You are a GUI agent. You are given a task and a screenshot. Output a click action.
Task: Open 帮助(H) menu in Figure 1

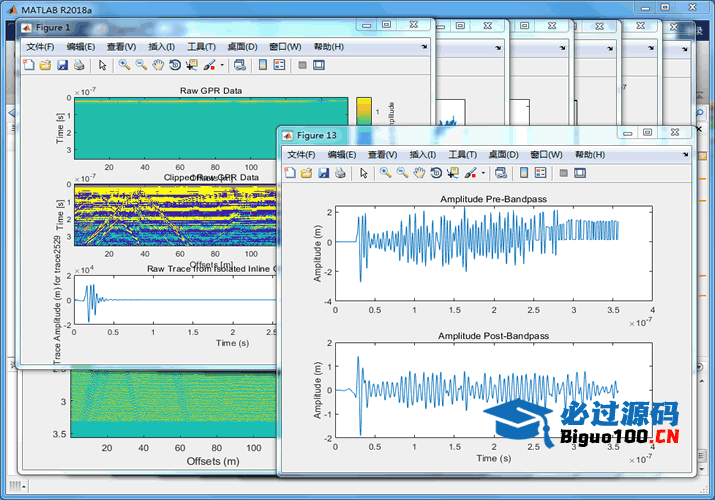click(x=329, y=47)
